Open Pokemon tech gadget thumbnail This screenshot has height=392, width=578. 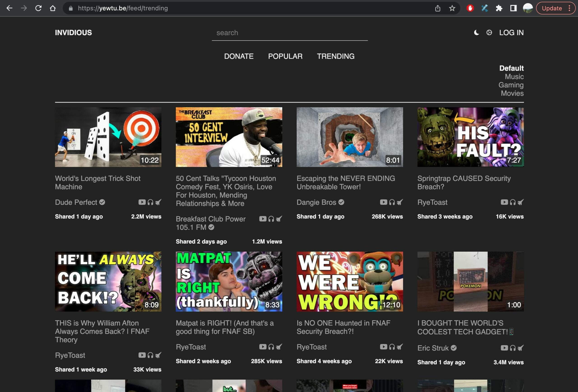[x=471, y=281]
